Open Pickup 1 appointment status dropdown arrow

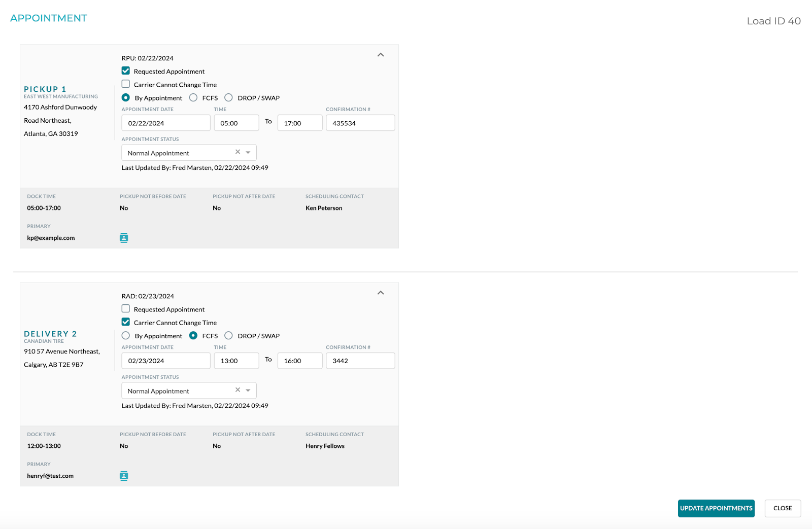[x=248, y=153]
